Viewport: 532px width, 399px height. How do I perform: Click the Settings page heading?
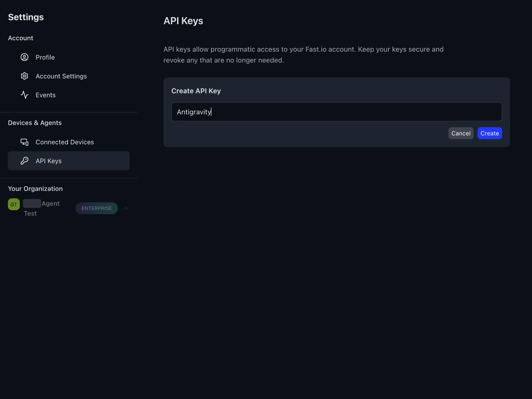tap(26, 17)
